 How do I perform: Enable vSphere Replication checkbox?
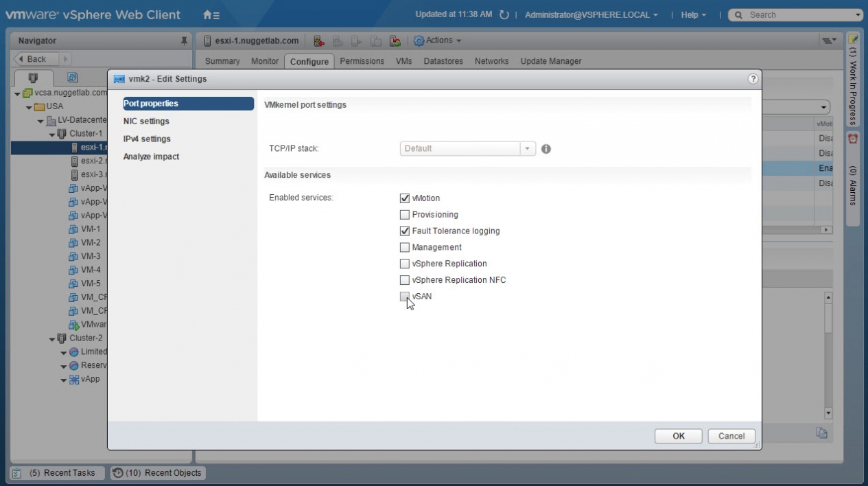[405, 264]
